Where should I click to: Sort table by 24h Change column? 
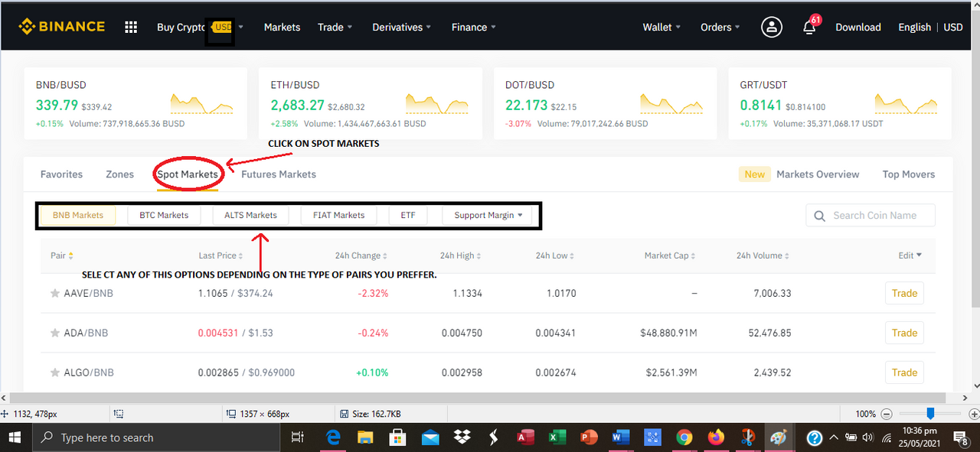point(361,255)
